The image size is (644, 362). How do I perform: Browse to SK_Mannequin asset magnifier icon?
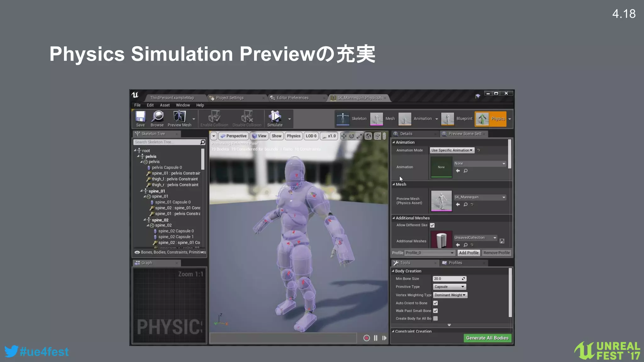point(466,204)
